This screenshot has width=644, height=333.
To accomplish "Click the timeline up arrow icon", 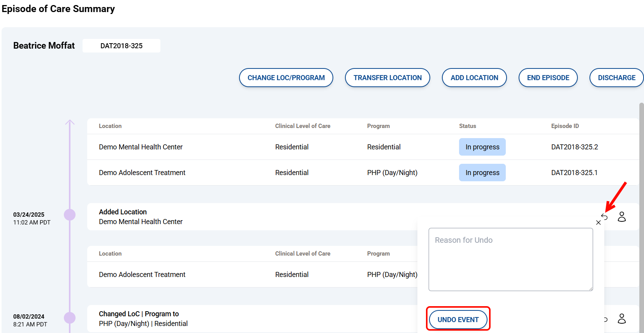I will point(70,123).
